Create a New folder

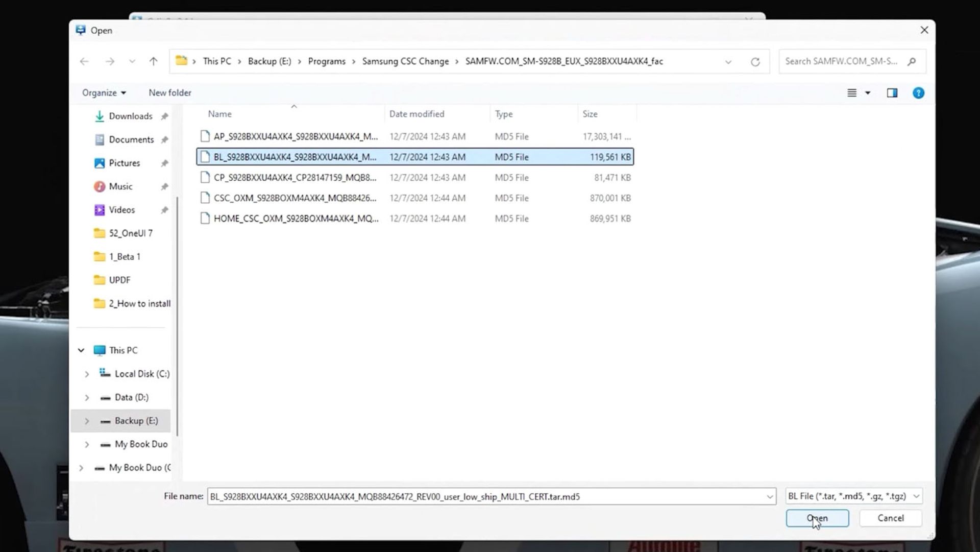[x=170, y=93]
